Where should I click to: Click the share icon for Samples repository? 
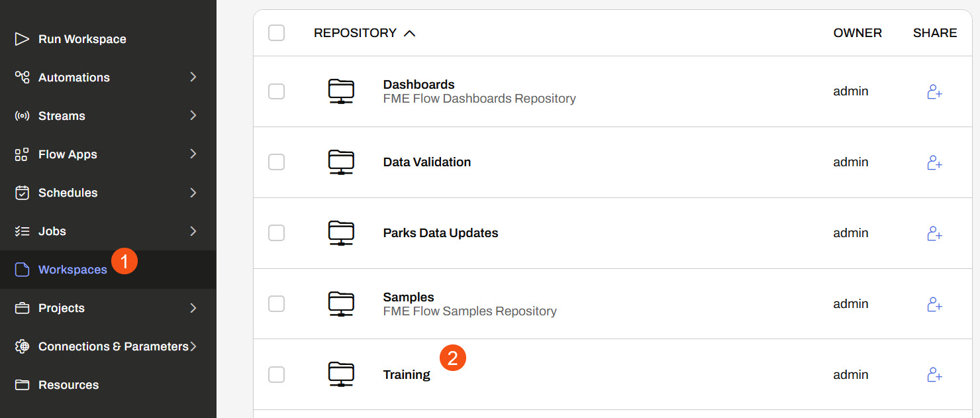pos(934,304)
